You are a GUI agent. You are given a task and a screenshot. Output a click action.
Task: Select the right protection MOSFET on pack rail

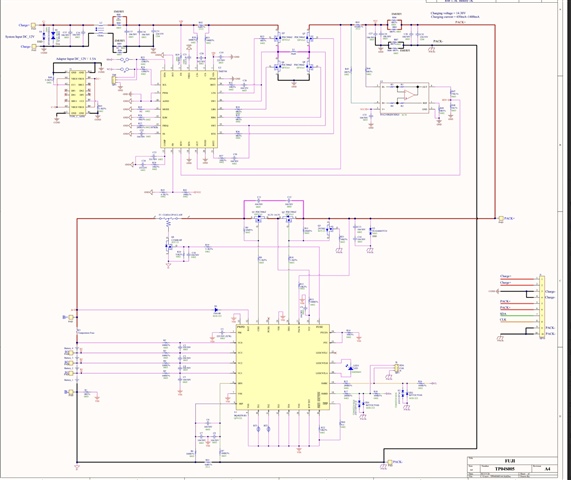289,219
